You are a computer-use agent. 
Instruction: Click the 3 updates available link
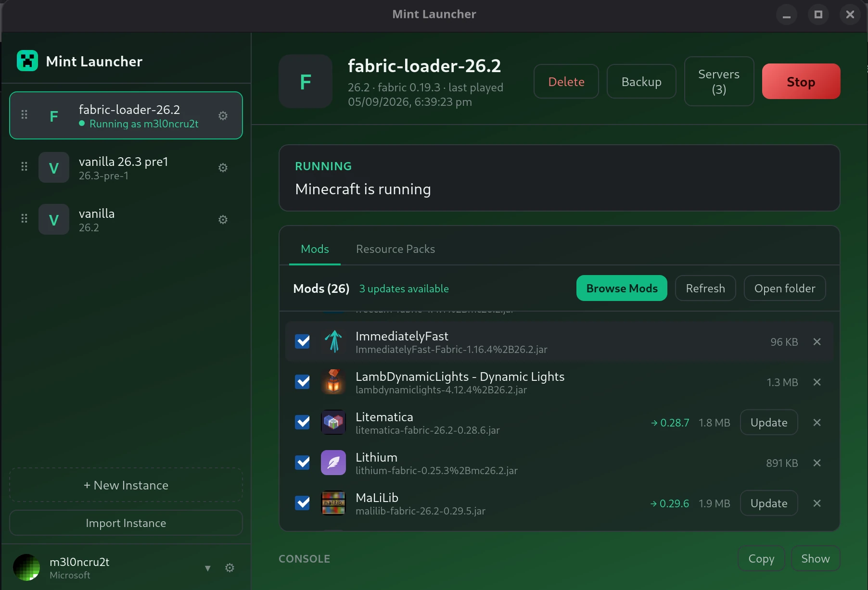click(x=404, y=289)
